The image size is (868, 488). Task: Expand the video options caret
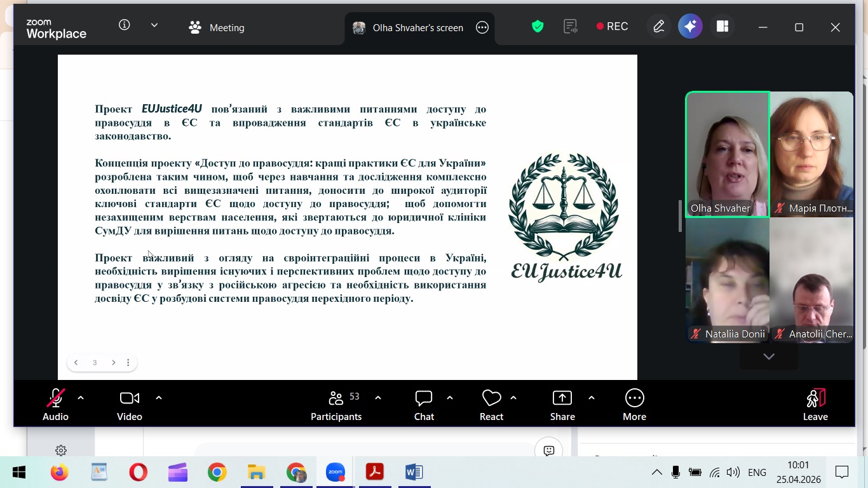click(x=159, y=398)
